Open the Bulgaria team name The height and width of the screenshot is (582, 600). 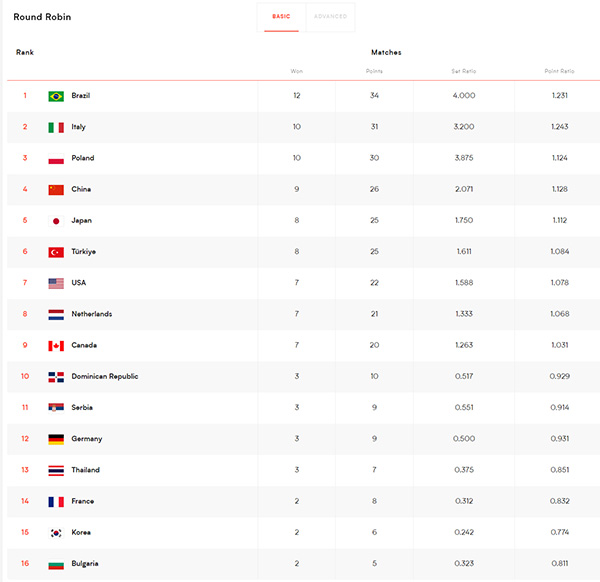(x=85, y=564)
